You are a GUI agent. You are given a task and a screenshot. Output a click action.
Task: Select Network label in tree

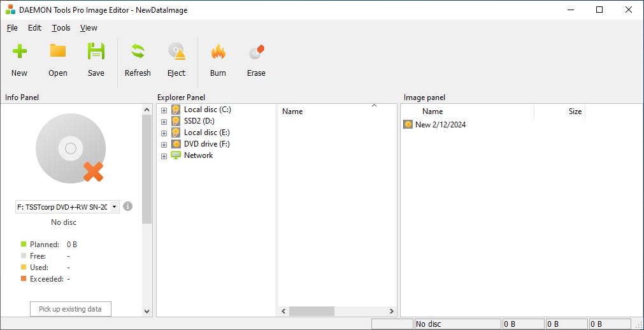(x=198, y=155)
